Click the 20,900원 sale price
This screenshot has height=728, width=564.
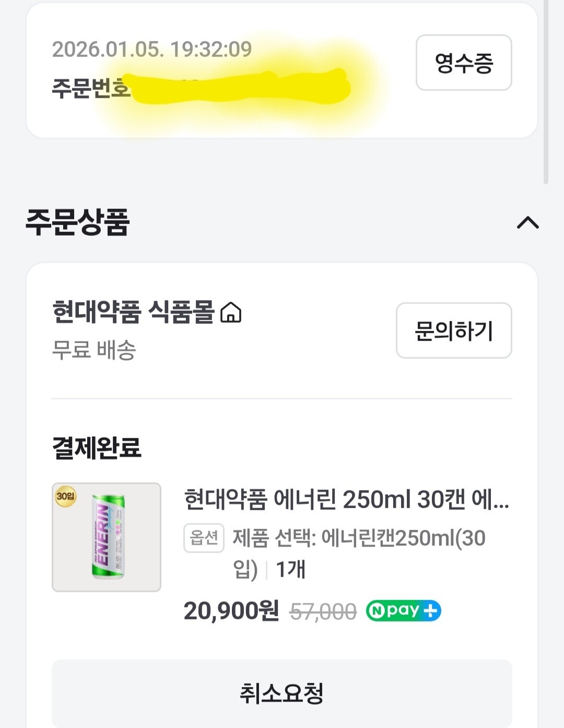[231, 610]
